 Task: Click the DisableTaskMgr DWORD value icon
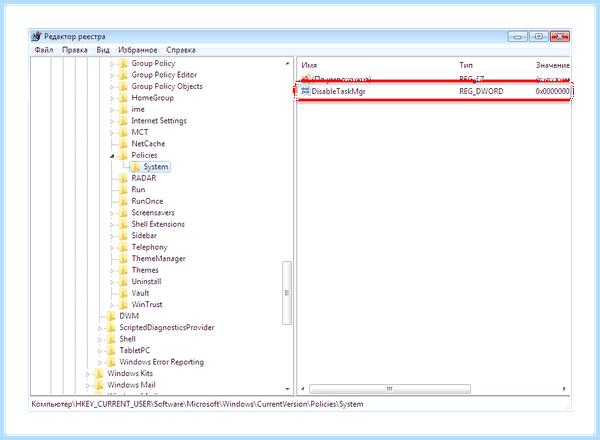(305, 91)
